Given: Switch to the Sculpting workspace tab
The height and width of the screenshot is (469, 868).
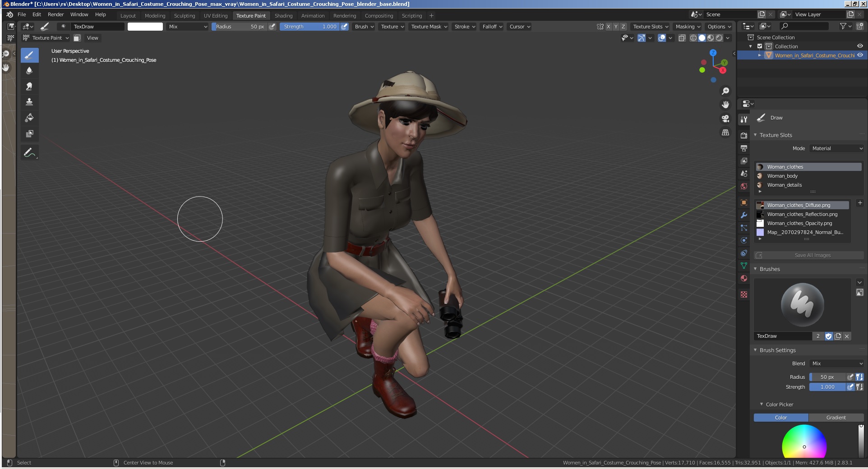Looking at the screenshot, I should click(185, 16).
